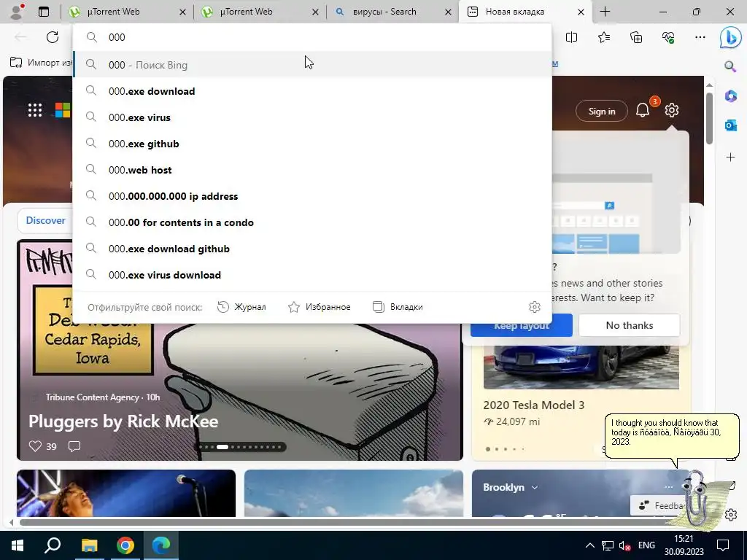This screenshot has height=560, width=747.
Task: Expand the Brooklyn weather location dropdown
Action: pyautogui.click(x=535, y=487)
